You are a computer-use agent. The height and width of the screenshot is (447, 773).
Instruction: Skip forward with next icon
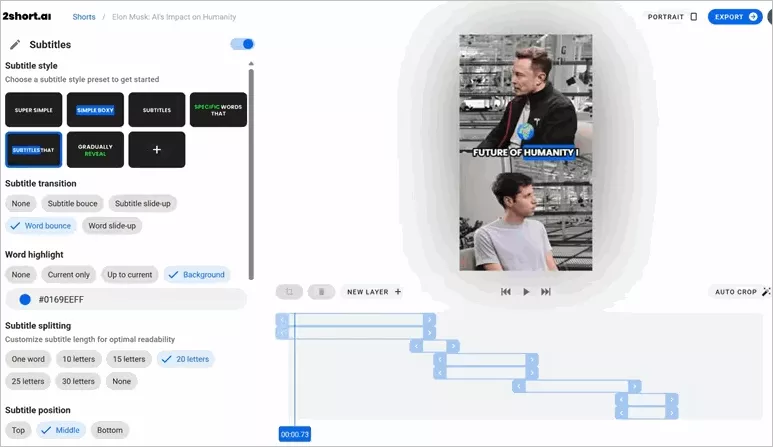546,292
